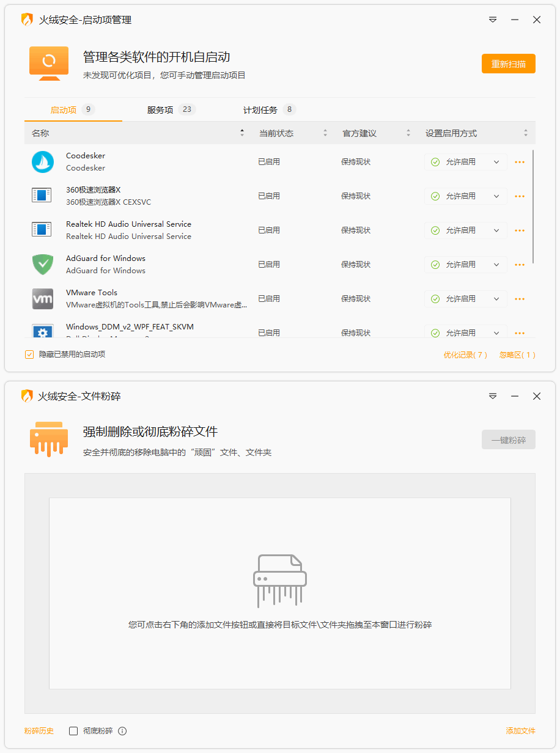Switch to the 计划任务 tab
Screen dimensions: 560x753
tap(270, 110)
